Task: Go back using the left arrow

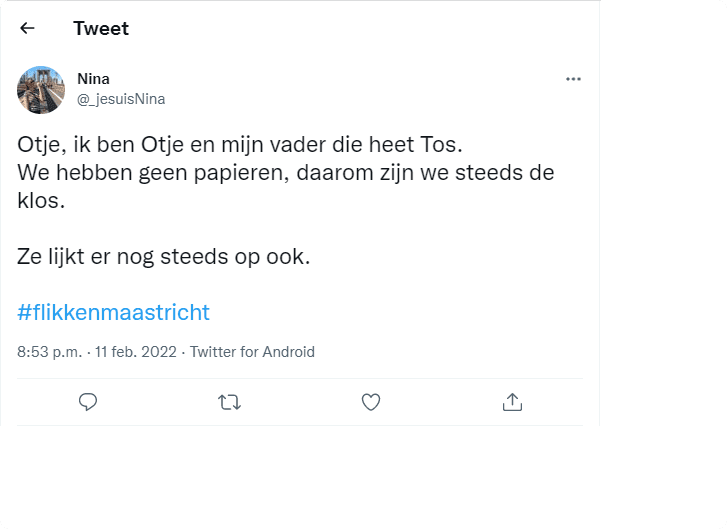Action: (27, 28)
